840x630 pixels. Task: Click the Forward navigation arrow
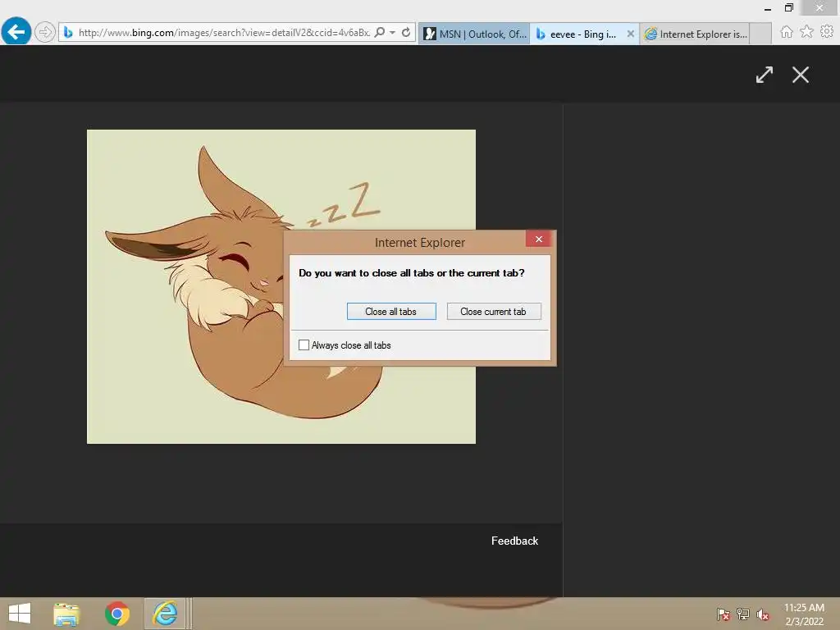coord(45,32)
